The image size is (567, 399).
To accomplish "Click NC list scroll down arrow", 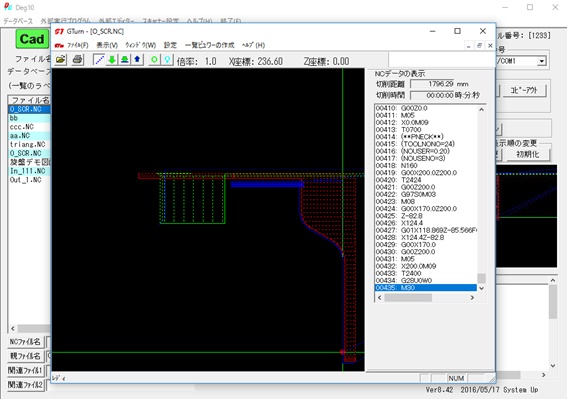I will (x=481, y=288).
